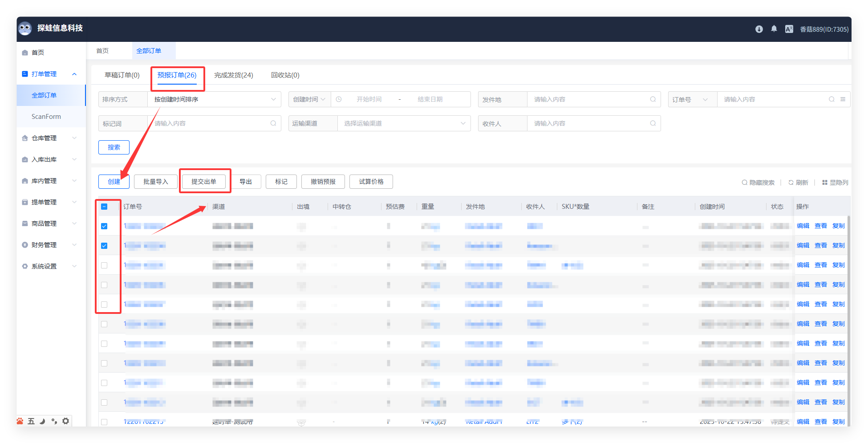The image size is (868, 443).
Task: Click the 刷新 refresh icon
Action: pos(791,183)
